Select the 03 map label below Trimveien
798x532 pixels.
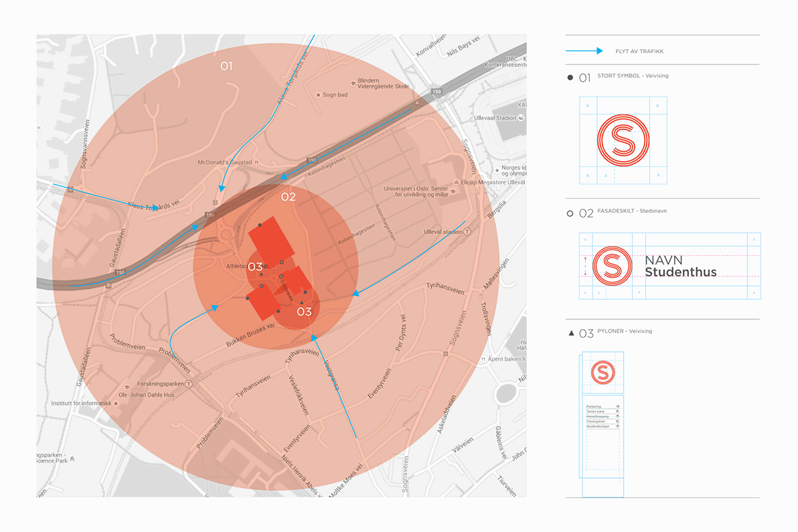(x=304, y=311)
